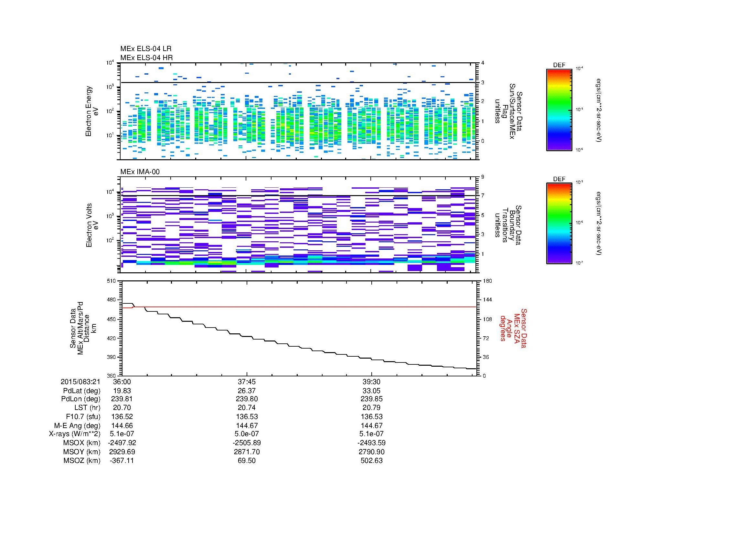This screenshot has width=756, height=534.
Task: Click the MEx ELS-04 HR label
Action: coord(146,58)
